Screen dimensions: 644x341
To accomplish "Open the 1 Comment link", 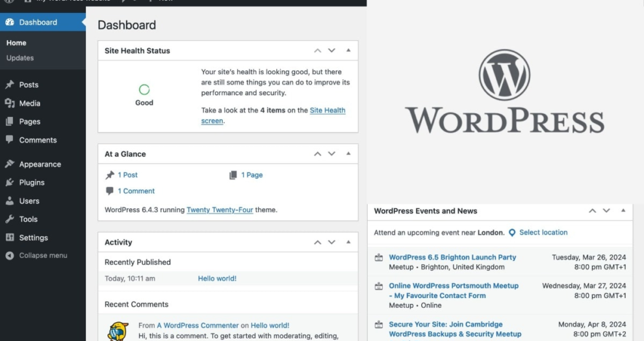I will pyautogui.click(x=136, y=191).
